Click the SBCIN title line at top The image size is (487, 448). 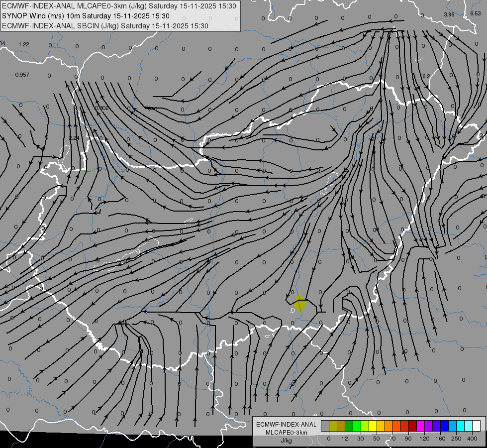[x=105, y=26]
